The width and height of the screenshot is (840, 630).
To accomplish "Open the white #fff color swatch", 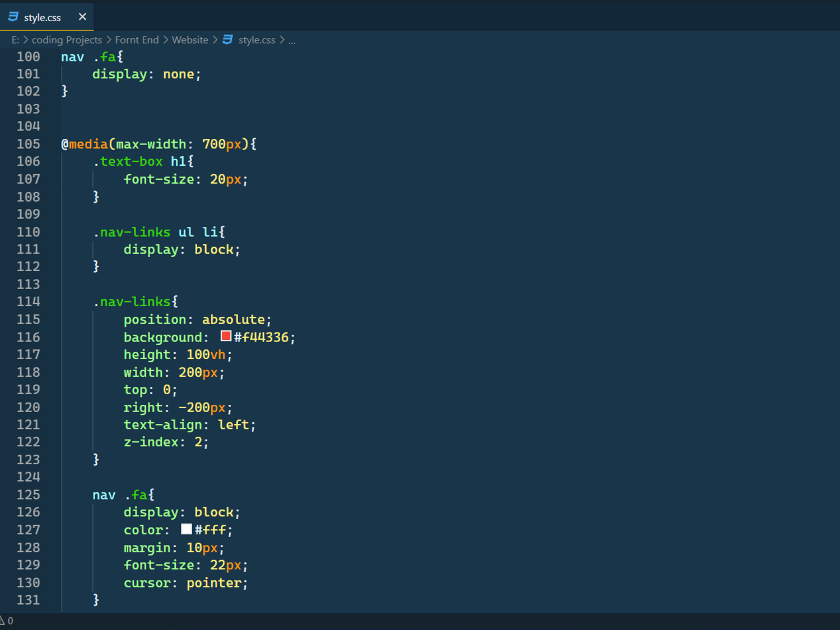I will 186,529.
